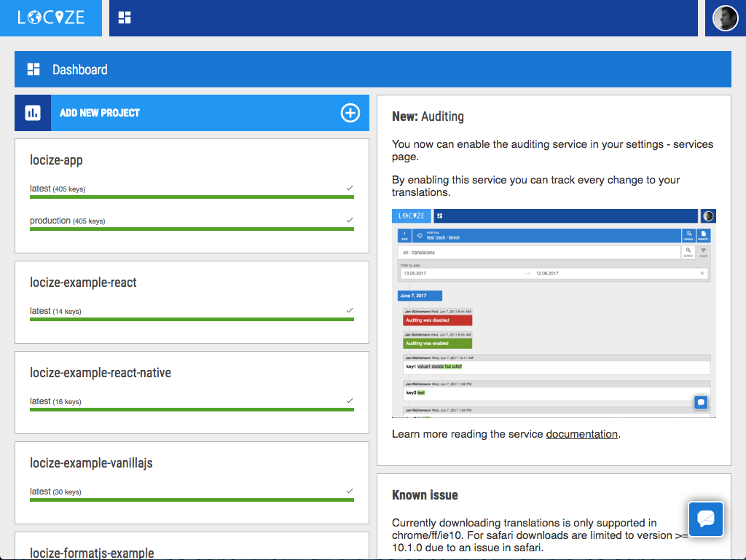Click the locize-example-react progress bar
The image size is (746, 560).
coord(192,320)
